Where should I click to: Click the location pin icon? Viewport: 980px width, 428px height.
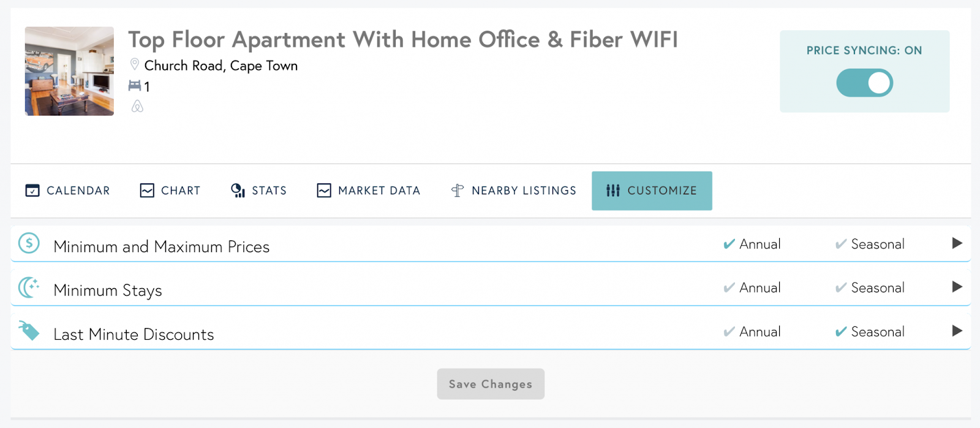tap(135, 64)
